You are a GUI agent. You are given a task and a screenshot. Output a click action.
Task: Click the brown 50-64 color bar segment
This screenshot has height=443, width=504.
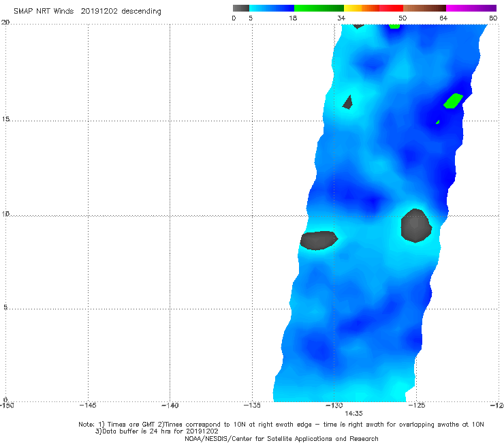point(424,8)
